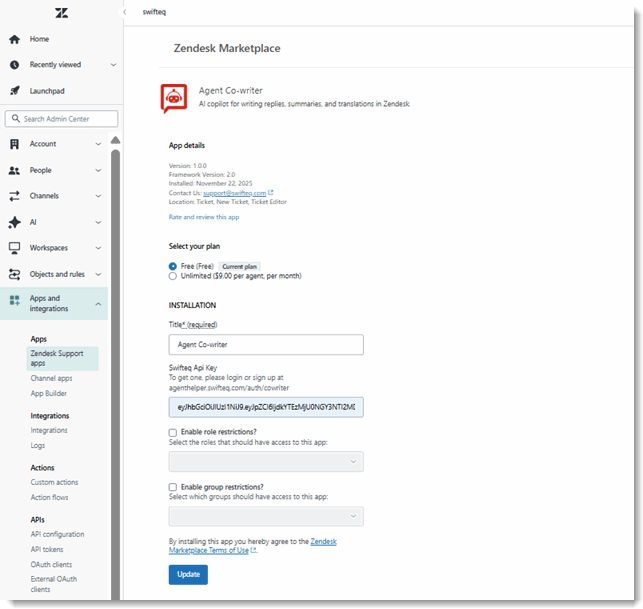Open Action flows page
Viewport: 643px width, 609px height.
pos(50,497)
